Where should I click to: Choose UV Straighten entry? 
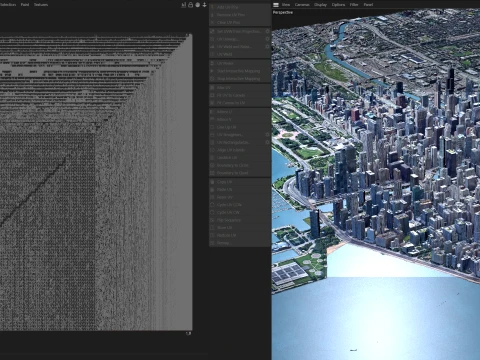(x=239, y=135)
